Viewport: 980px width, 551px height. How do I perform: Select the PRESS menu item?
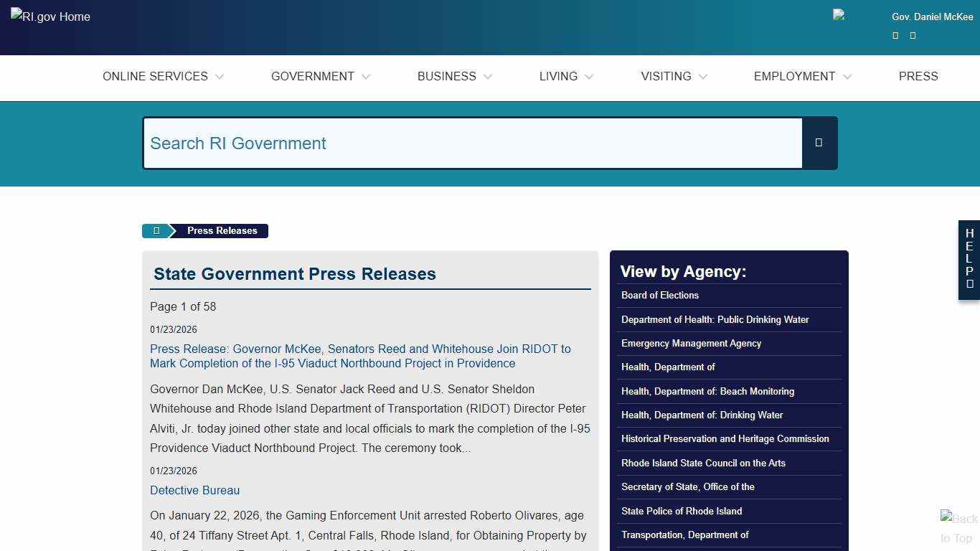click(x=918, y=76)
